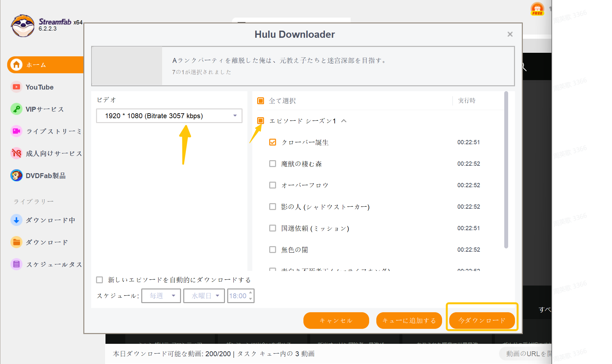Click the スケジュールタスク list icon

pos(16,264)
